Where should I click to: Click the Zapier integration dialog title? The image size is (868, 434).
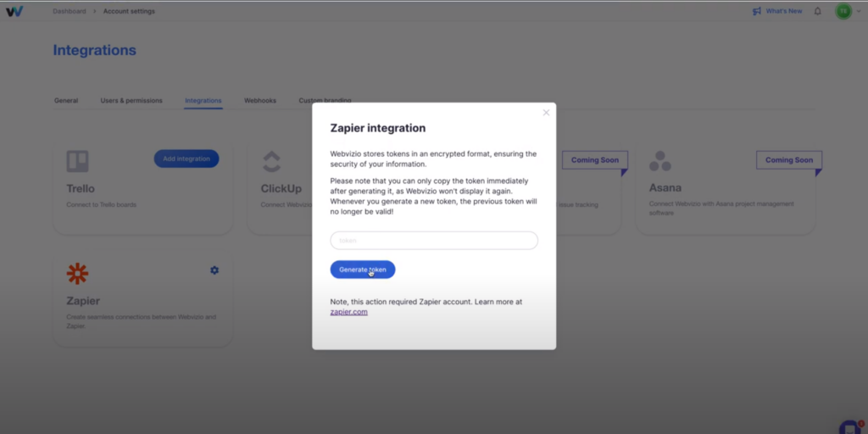point(378,128)
